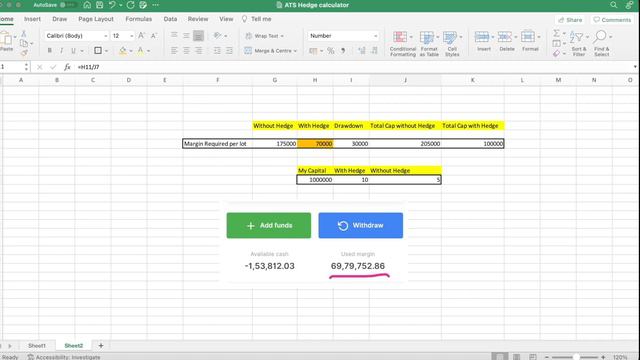
Task: Align text to middle
Action: click(x=186, y=36)
